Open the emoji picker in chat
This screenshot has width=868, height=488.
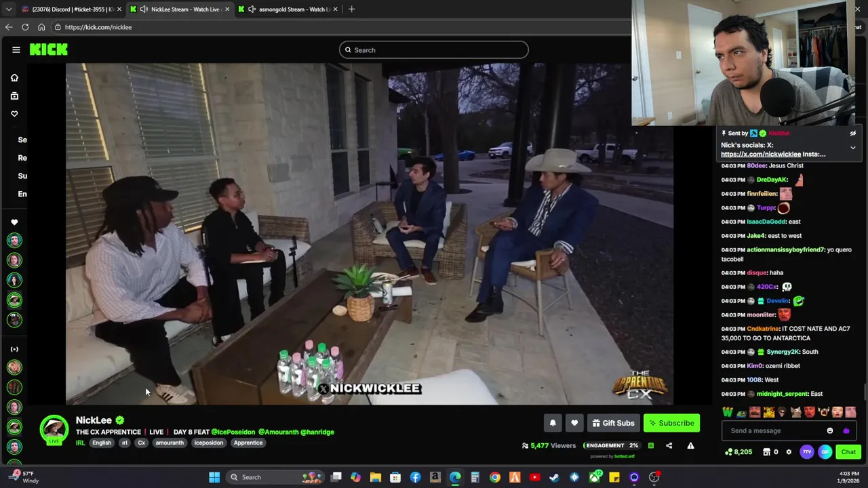click(830, 430)
